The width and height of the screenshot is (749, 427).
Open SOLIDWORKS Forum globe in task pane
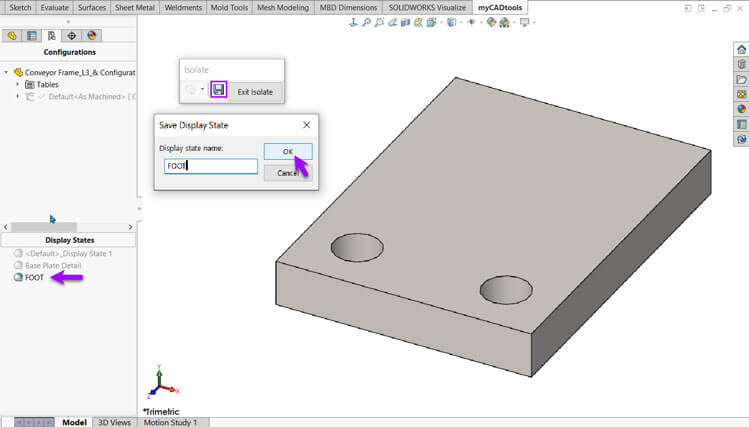[741, 139]
